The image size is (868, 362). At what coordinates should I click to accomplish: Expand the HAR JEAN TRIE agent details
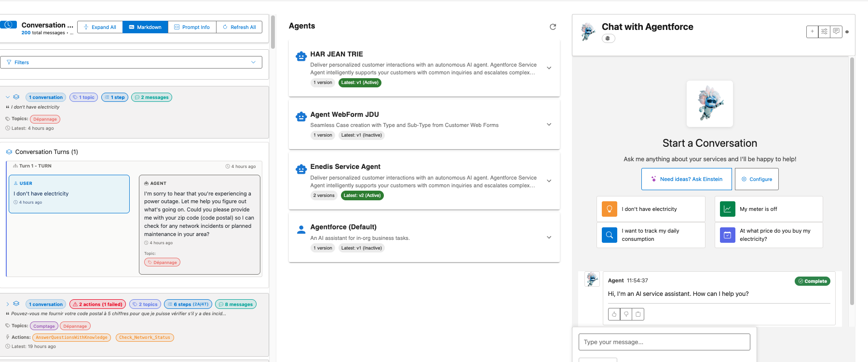tap(549, 68)
